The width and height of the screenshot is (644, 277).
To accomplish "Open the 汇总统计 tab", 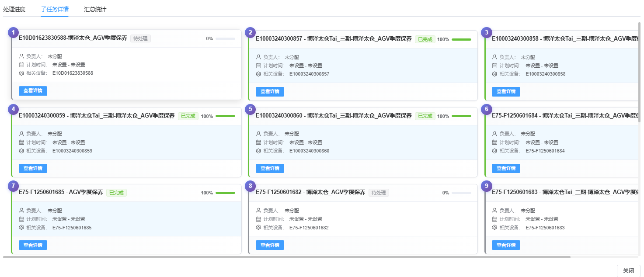I will (x=95, y=9).
